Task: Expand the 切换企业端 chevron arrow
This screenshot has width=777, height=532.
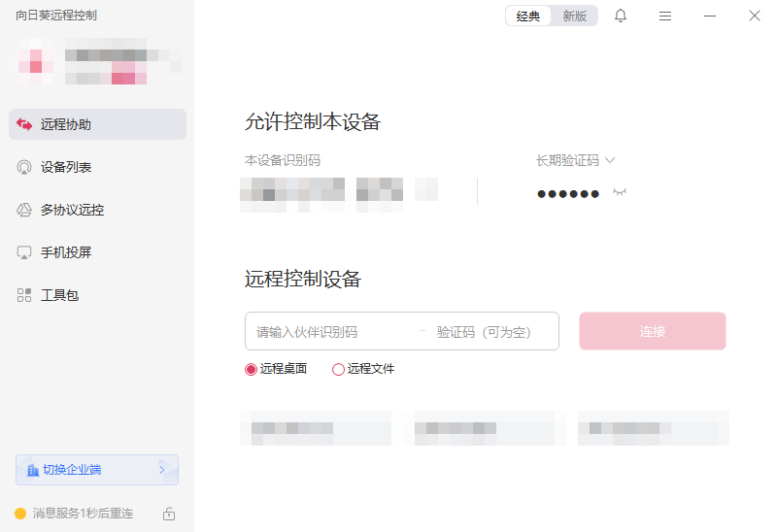Action: [x=162, y=470]
